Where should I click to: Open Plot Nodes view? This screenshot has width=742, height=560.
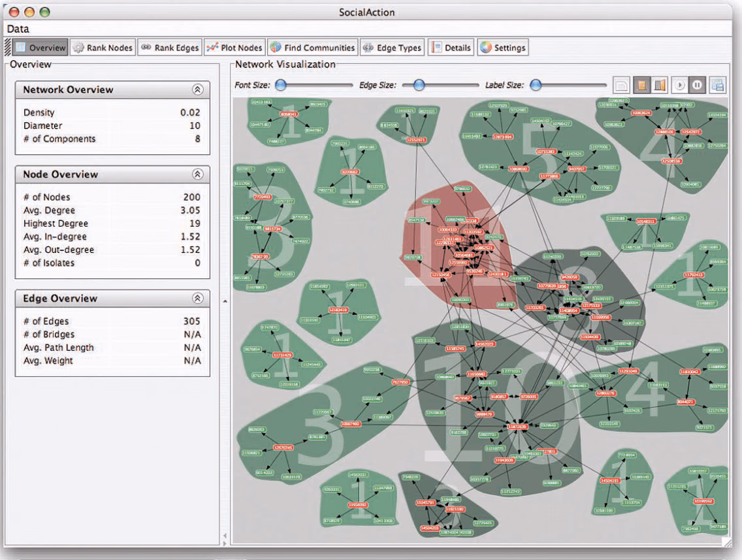pos(234,47)
